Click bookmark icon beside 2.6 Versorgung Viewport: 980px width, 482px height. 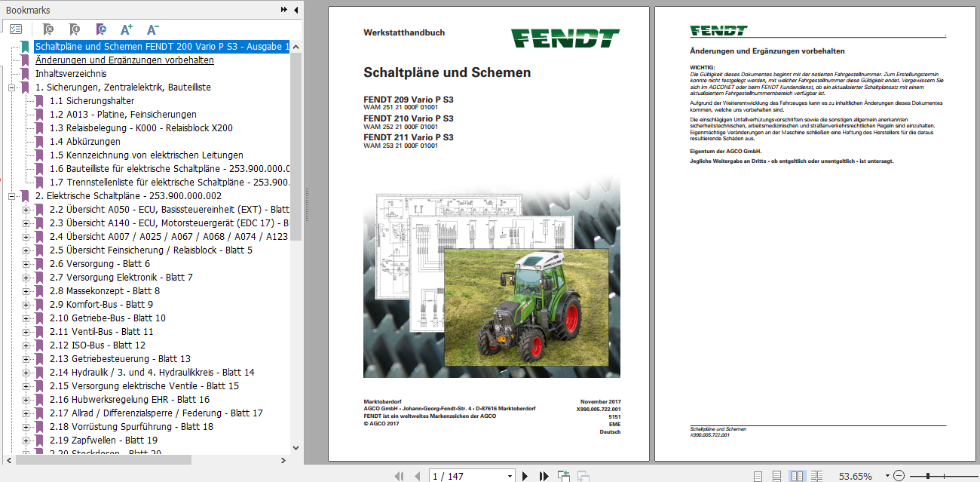coord(39,264)
